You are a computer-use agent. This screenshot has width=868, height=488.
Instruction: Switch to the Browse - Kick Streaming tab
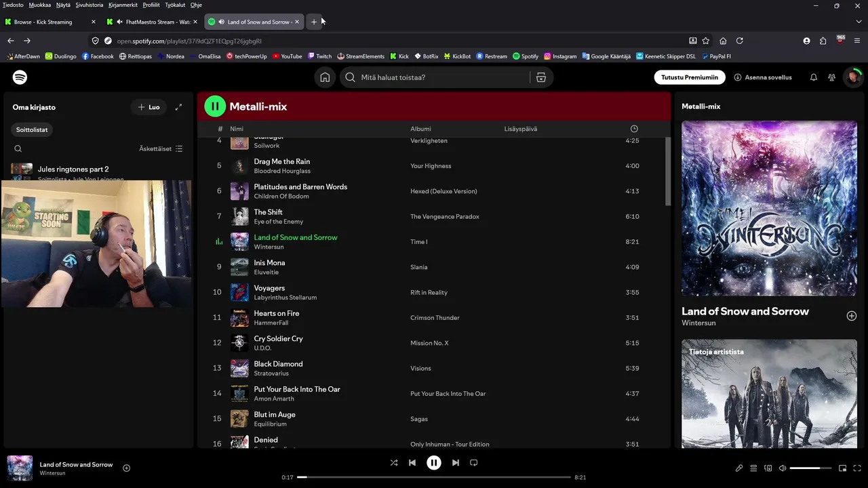pyautogui.click(x=50, y=22)
